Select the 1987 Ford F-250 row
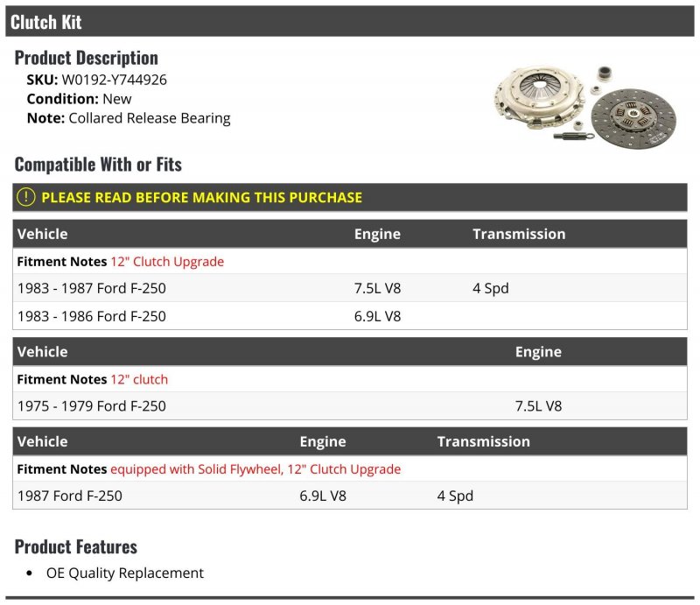Image resolution: width=700 pixels, height=605 pixels. click(x=349, y=496)
